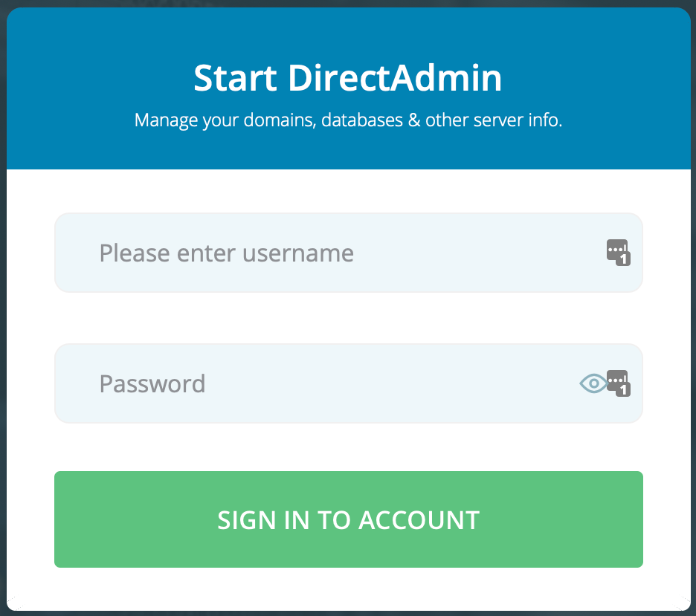This screenshot has height=616, width=696.
Task: Click the password manager icon in Password field
Action: pyautogui.click(x=618, y=383)
